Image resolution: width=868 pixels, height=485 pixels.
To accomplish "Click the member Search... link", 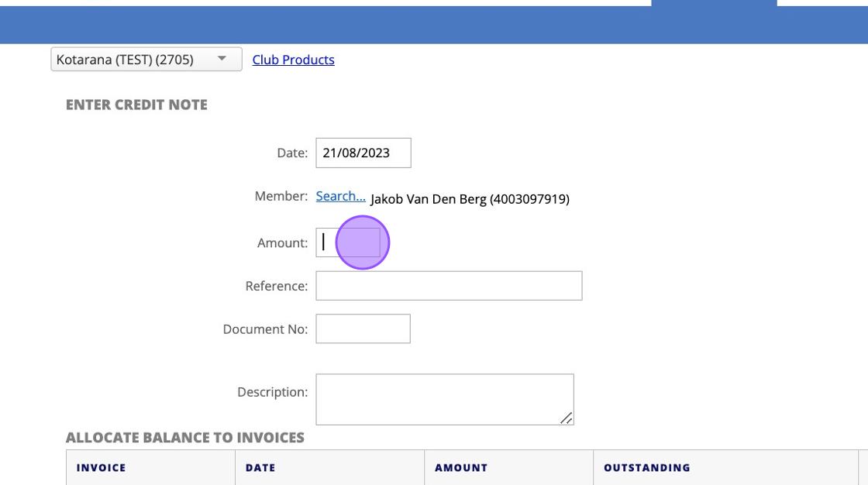I will 340,196.
